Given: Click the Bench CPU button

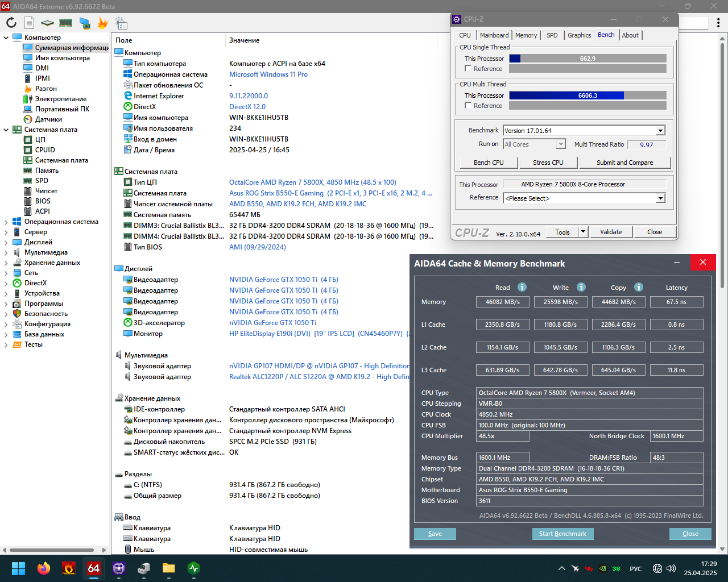Looking at the screenshot, I should pos(489,163).
